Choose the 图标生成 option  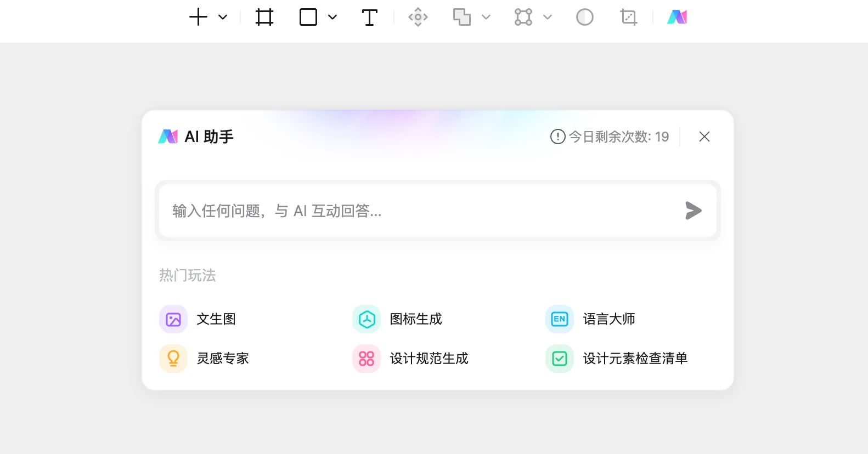point(416,319)
